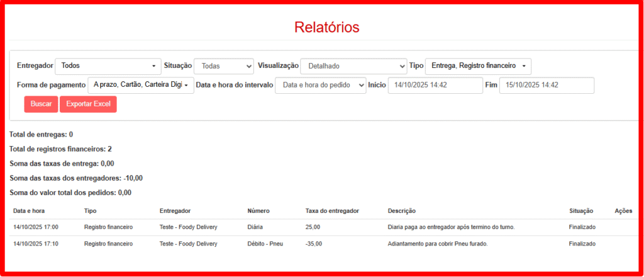644x277 pixels.
Task: Select the Tipo column header in table
Action: [x=90, y=211]
